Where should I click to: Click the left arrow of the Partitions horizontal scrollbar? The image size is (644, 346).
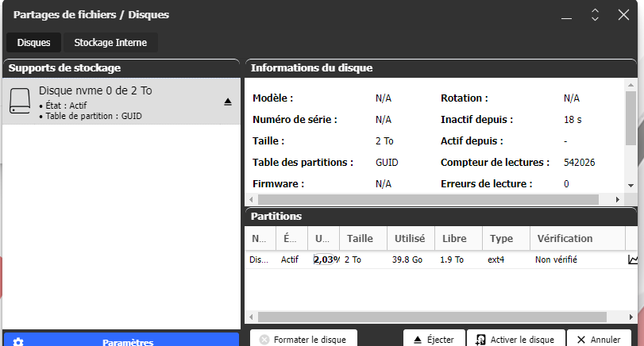[x=251, y=317]
